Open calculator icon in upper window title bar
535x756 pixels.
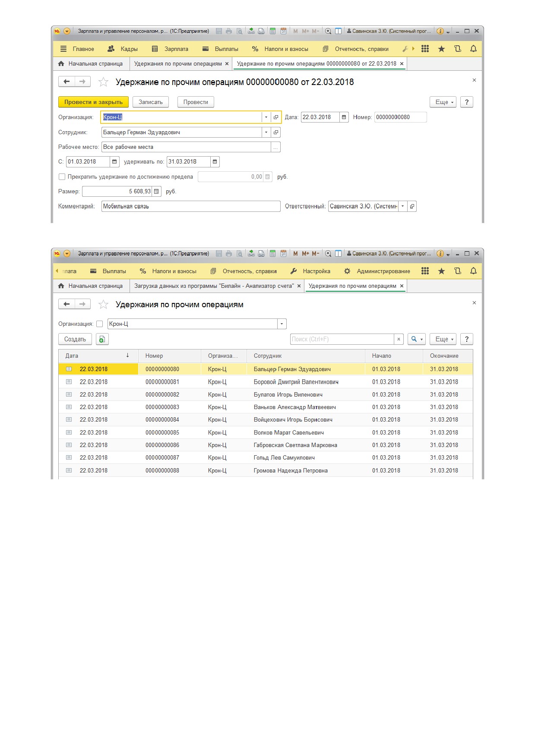272,31
